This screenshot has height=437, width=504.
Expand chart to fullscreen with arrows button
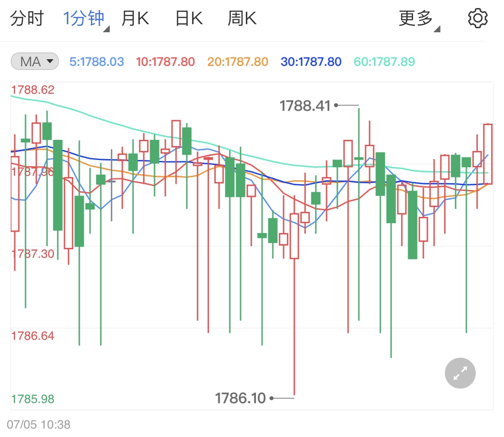click(x=460, y=373)
